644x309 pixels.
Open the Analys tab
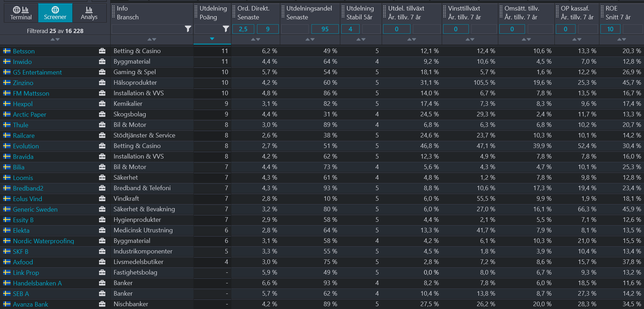tap(89, 13)
